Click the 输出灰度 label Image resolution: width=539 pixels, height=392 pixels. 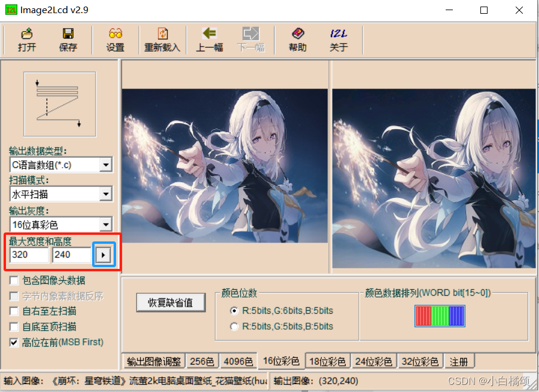click(29, 210)
